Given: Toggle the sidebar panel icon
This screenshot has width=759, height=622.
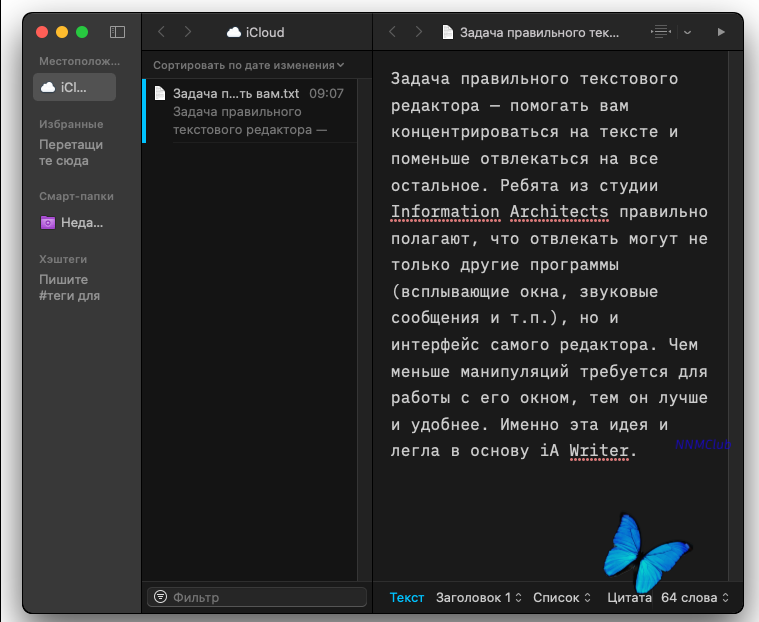Looking at the screenshot, I should (x=117, y=32).
